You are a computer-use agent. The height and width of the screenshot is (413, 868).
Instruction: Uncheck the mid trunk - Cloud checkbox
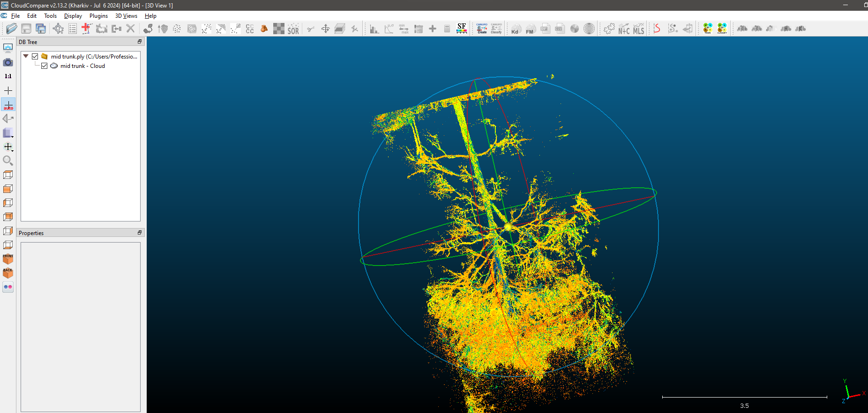(x=44, y=66)
